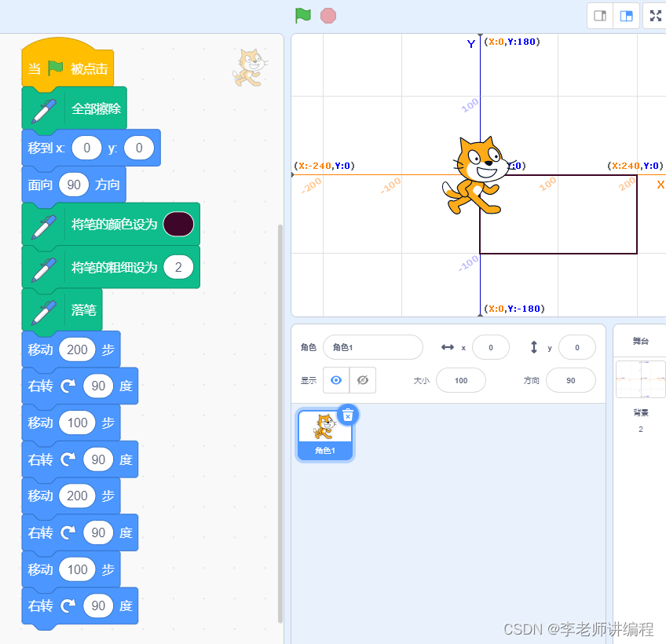666x644 pixels.
Task: Click the flag icon inside hat block
Action: click(x=55, y=68)
